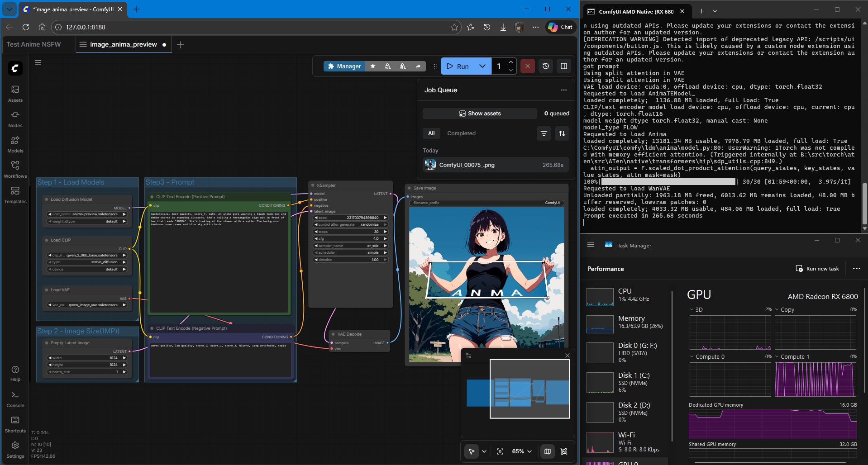Click the Show assets button
Viewport: 868px width, 465px height.
click(480, 114)
